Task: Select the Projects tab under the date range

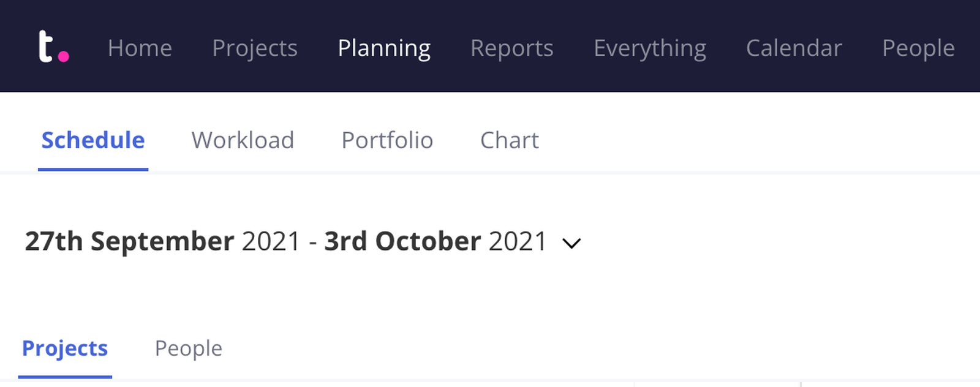Action: pyautogui.click(x=65, y=348)
